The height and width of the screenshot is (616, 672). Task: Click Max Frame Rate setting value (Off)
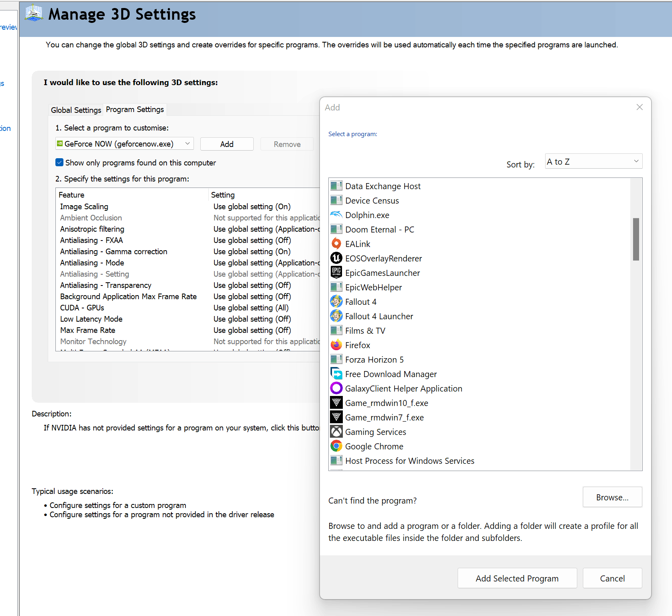coord(252,330)
